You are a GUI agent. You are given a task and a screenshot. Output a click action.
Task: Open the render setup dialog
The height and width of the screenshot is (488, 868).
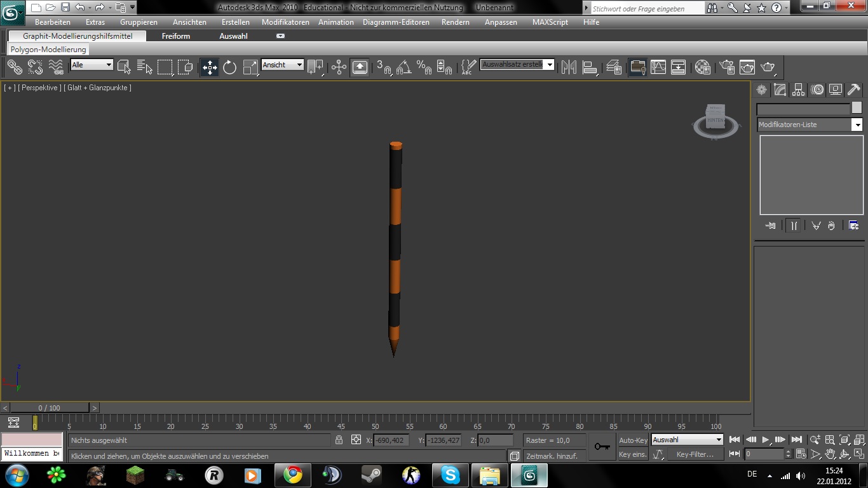pos(726,66)
